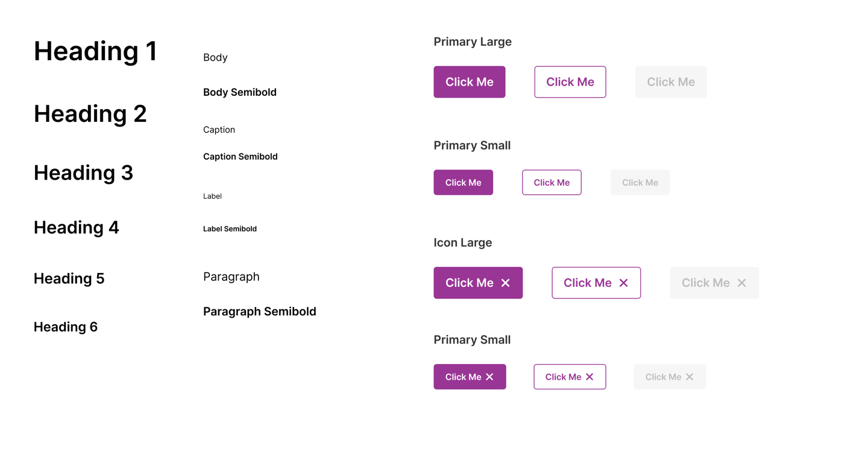
Task: Click outlined Click Me button without icon under Primary Small
Action: pos(552,183)
